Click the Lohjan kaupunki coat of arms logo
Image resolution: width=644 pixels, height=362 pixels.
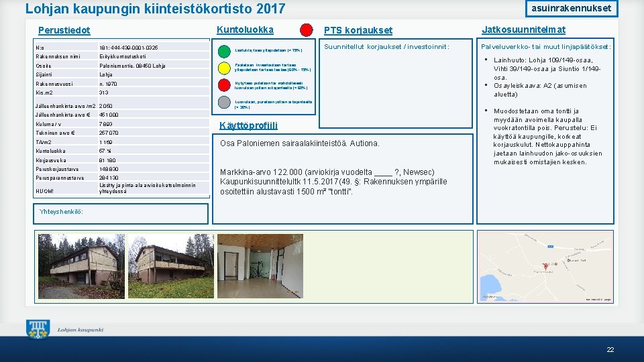38,329
